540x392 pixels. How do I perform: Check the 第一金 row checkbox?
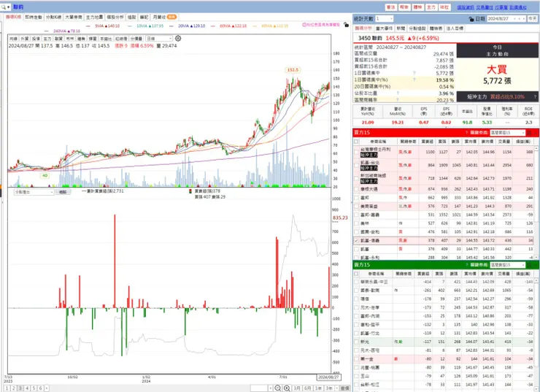[x=356, y=359]
